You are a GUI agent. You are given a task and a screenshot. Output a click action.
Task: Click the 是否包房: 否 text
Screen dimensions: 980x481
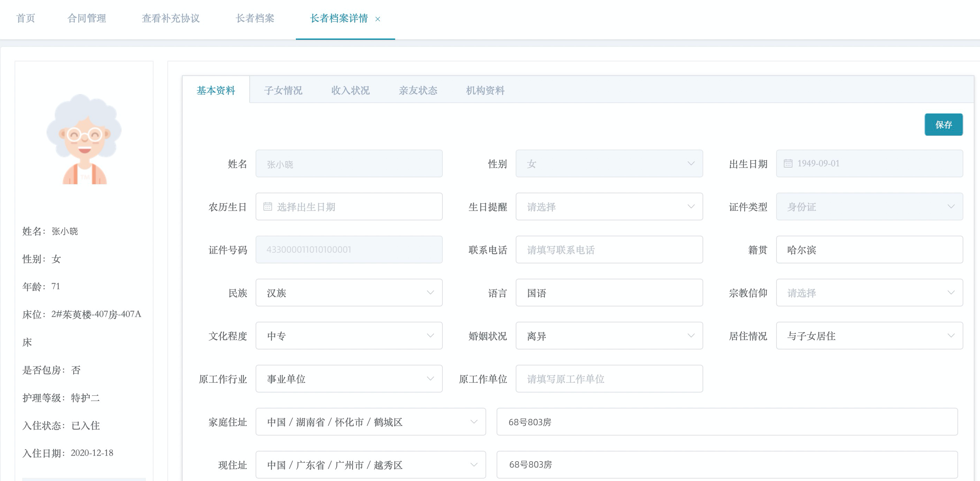[51, 370]
